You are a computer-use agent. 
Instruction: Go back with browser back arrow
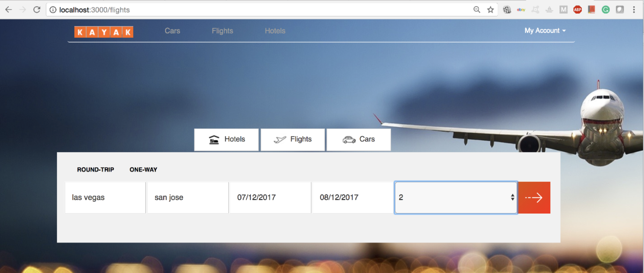pyautogui.click(x=9, y=10)
